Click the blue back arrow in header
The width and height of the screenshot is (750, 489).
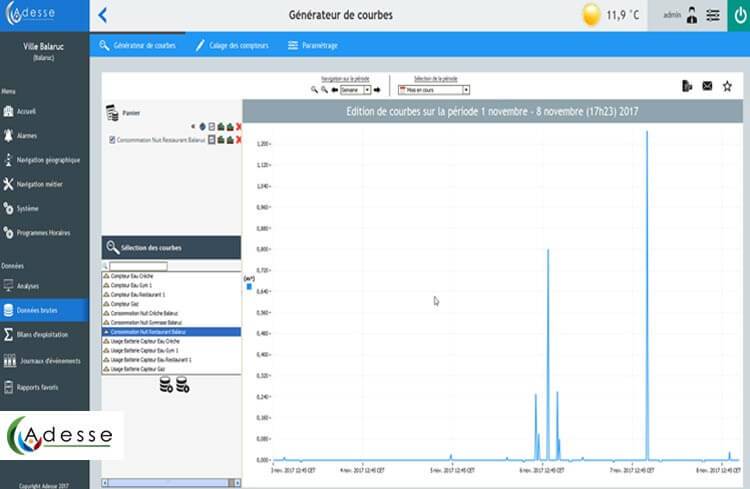point(102,15)
